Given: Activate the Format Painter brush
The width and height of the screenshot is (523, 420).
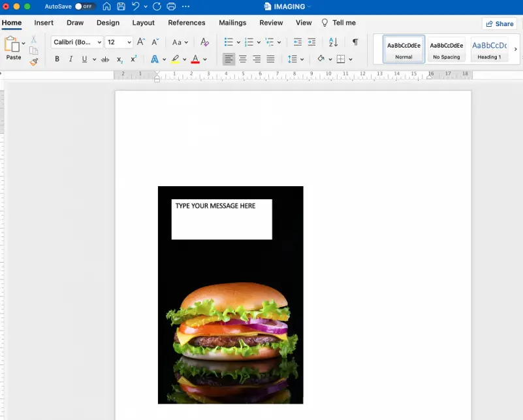Looking at the screenshot, I should click(x=34, y=61).
